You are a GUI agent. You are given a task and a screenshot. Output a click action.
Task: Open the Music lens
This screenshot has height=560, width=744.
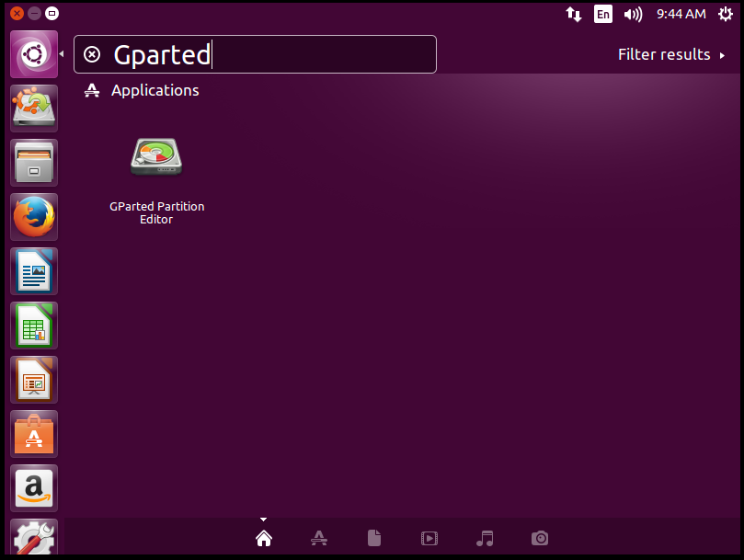tap(486, 539)
